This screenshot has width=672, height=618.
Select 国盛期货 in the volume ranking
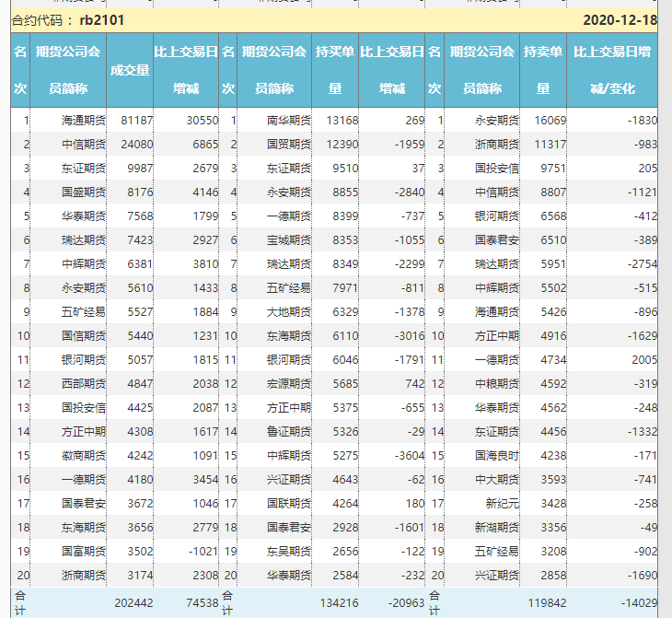tap(84, 192)
